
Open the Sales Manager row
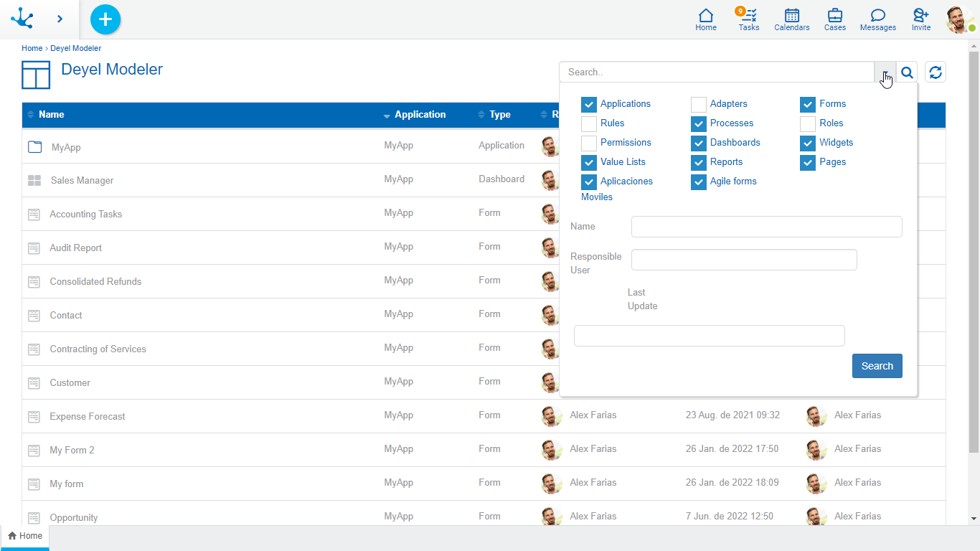tap(82, 181)
